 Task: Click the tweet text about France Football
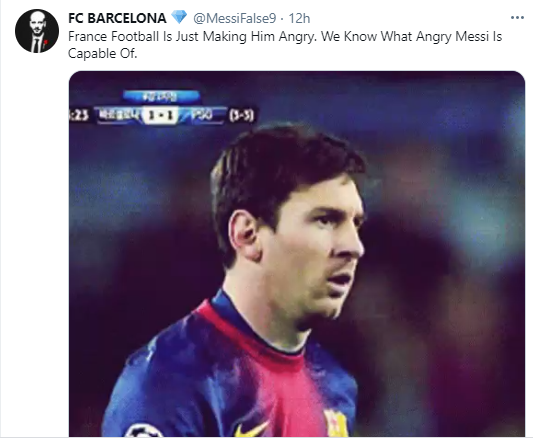click(x=285, y=45)
